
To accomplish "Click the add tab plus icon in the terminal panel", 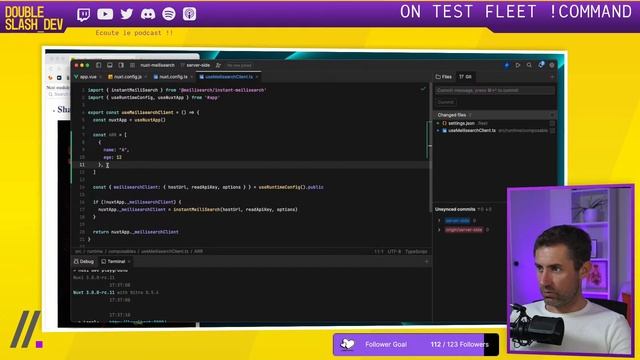I will [427, 262].
